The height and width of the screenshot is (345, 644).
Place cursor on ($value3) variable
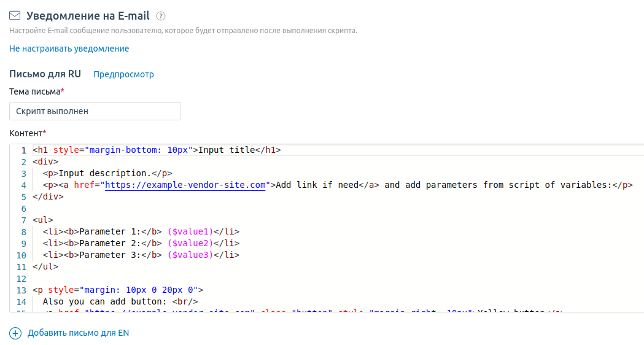tap(190, 255)
